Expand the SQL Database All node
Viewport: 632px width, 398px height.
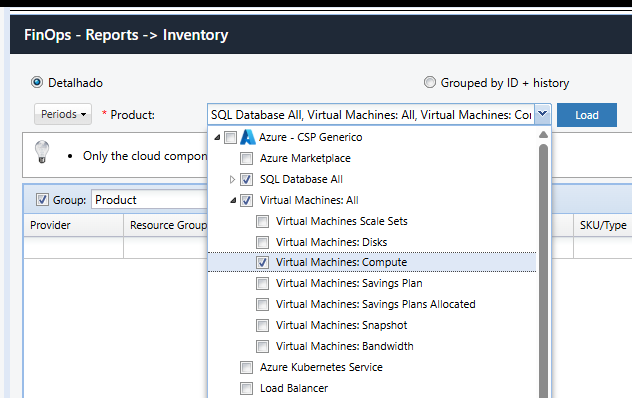(232, 179)
